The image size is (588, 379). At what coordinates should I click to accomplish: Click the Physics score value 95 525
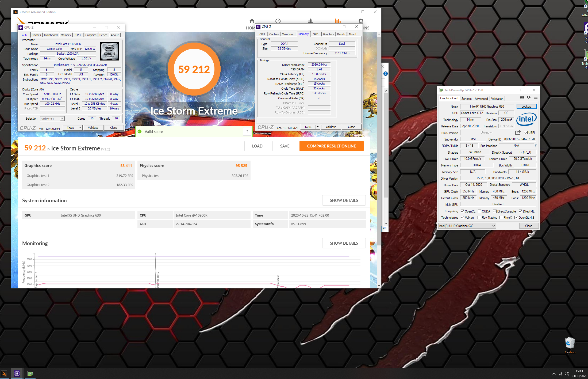tap(241, 166)
